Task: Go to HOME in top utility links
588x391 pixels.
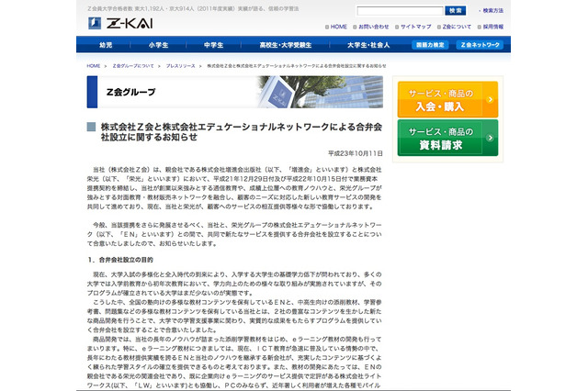Action: 339,27
